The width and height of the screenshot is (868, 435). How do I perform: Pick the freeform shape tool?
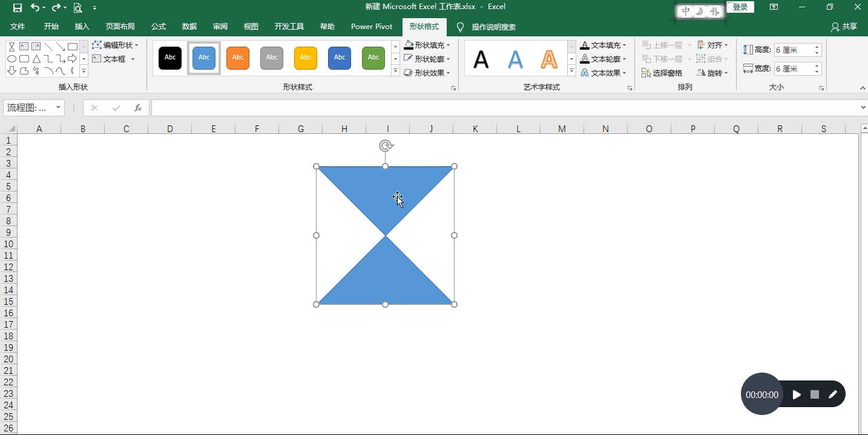pos(24,71)
